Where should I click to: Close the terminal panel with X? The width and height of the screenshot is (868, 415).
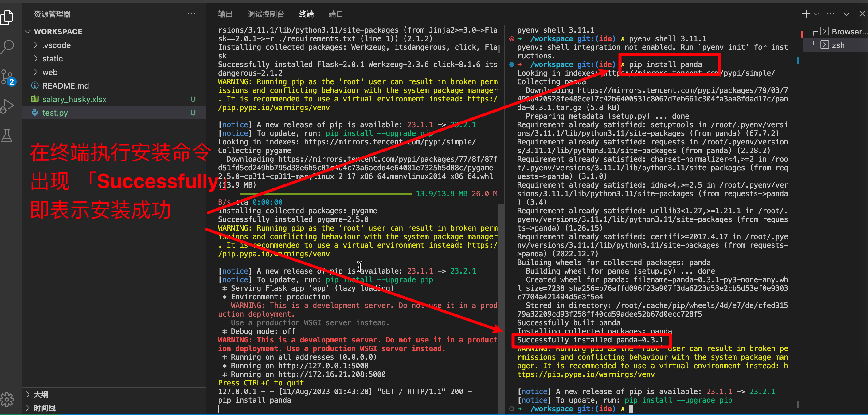pyautogui.click(x=862, y=14)
